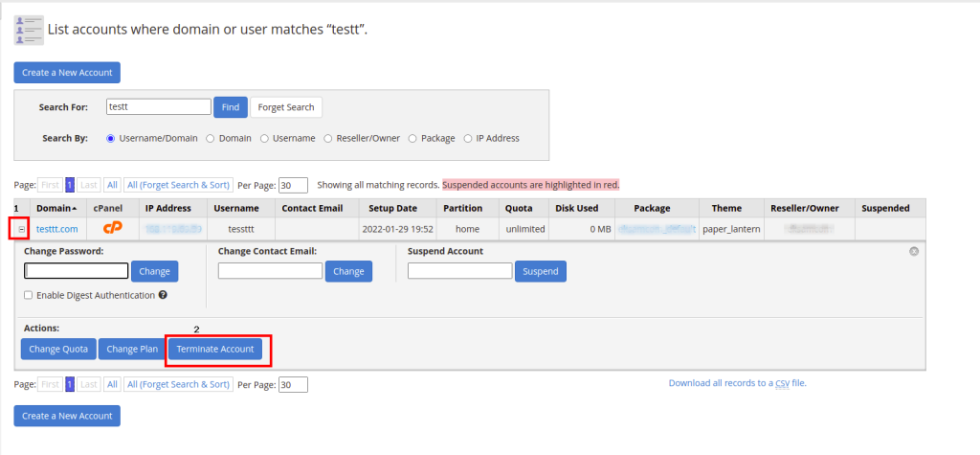The height and width of the screenshot is (455, 980).
Task: Click in the Change Password input field
Action: coord(76,271)
